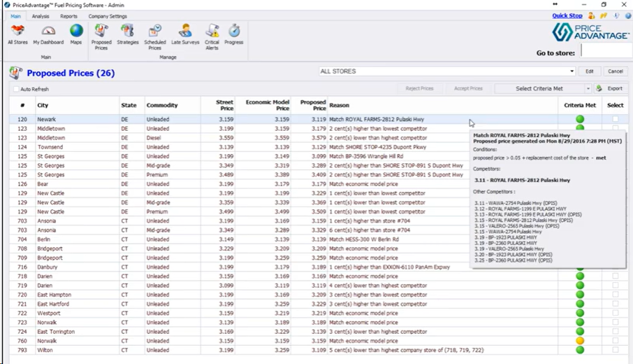Check the Select box for store 722 Westport
633x364 pixels.
point(615,313)
